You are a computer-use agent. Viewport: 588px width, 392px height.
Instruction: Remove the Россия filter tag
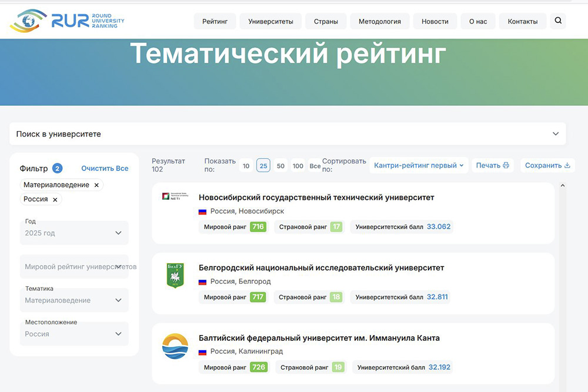coord(55,199)
